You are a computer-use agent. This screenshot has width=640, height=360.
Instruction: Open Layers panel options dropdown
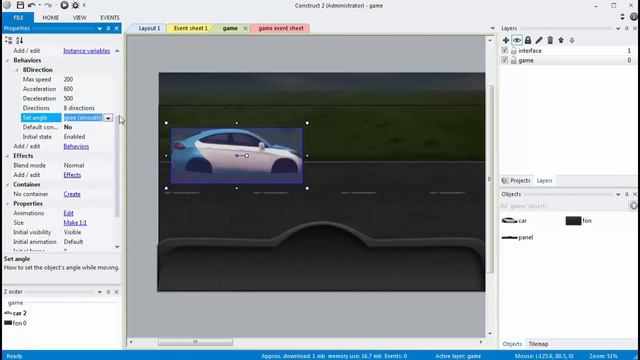pyautogui.click(x=618, y=29)
